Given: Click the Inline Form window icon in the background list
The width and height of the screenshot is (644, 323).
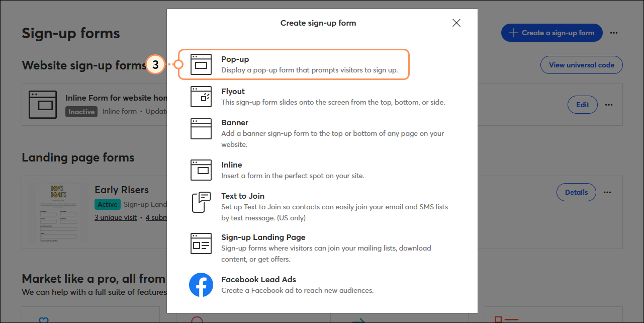Looking at the screenshot, I should coord(43,105).
